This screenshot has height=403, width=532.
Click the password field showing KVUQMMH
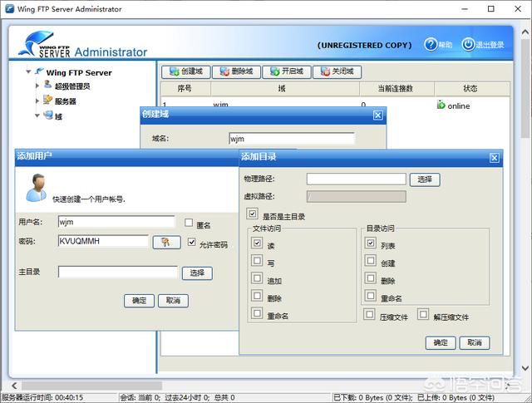(x=103, y=242)
